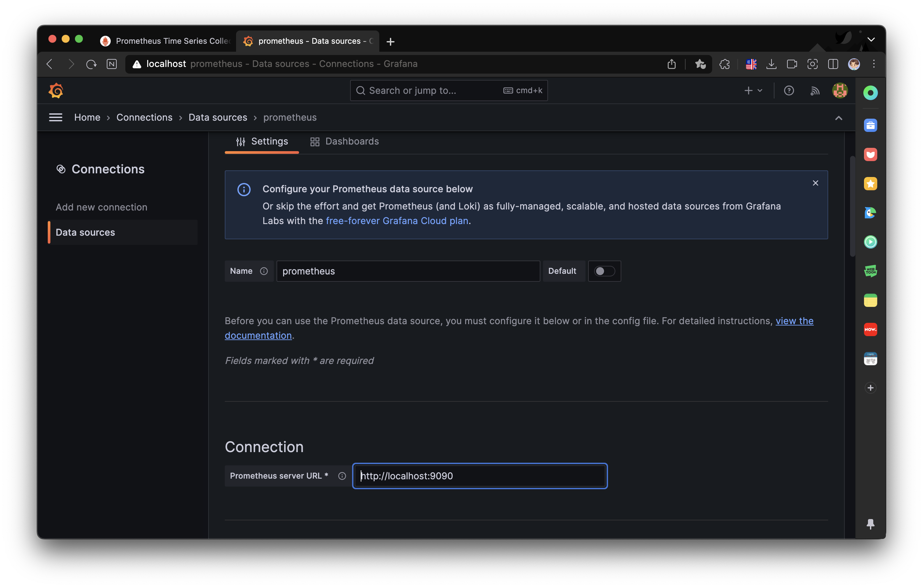Collapse the top bar with chevron up
Image resolution: width=923 pixels, height=588 pixels.
pyautogui.click(x=838, y=118)
